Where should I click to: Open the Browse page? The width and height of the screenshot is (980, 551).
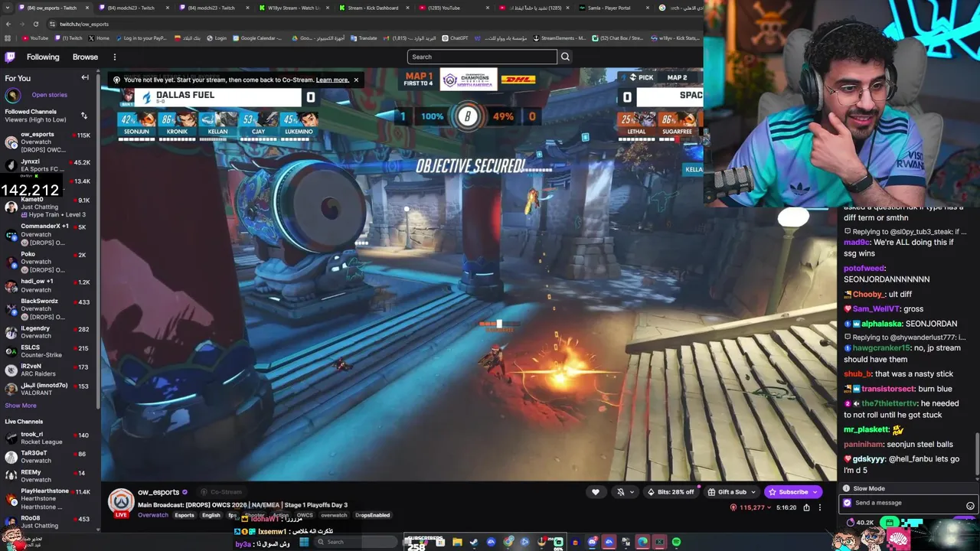tap(85, 57)
